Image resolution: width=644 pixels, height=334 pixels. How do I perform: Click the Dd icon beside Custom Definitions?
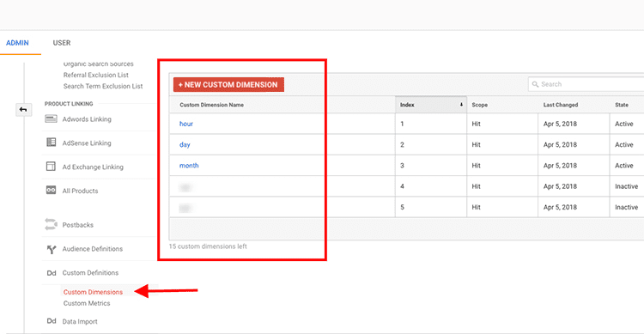(x=52, y=273)
